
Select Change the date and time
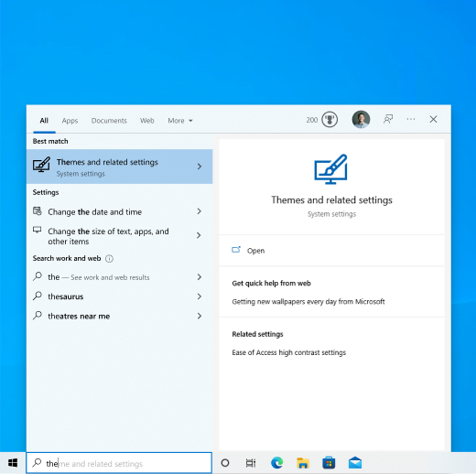tap(120, 211)
